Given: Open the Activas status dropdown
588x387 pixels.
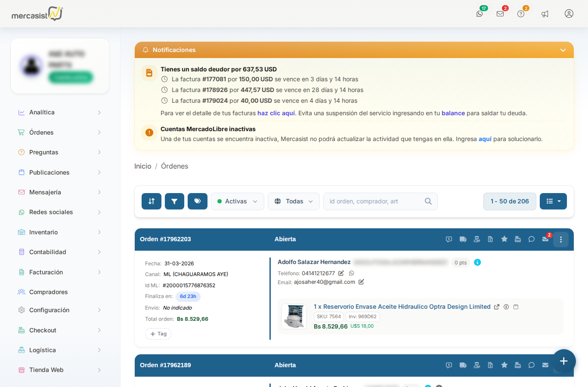Looking at the screenshot, I should point(238,201).
